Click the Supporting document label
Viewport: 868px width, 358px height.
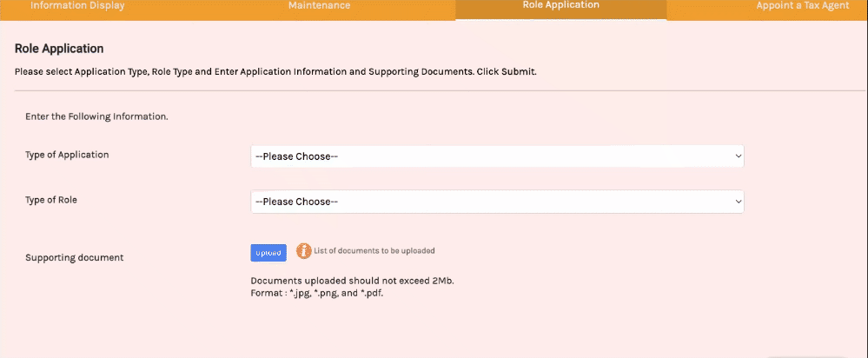pos(74,258)
